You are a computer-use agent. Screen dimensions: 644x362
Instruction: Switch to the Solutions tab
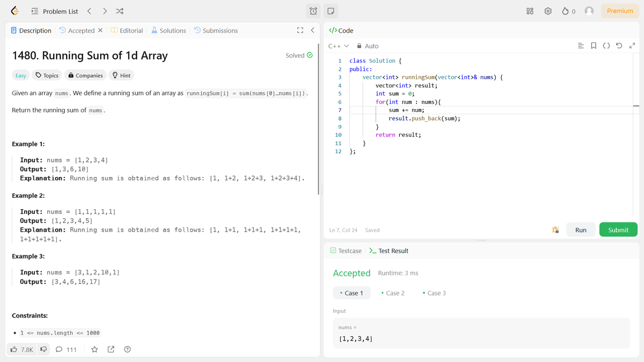point(169,31)
